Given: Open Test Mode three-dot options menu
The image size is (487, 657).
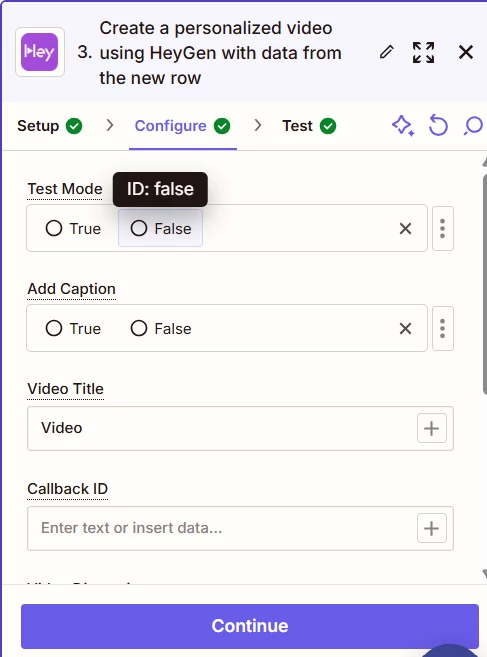Looking at the screenshot, I should coord(443,228).
